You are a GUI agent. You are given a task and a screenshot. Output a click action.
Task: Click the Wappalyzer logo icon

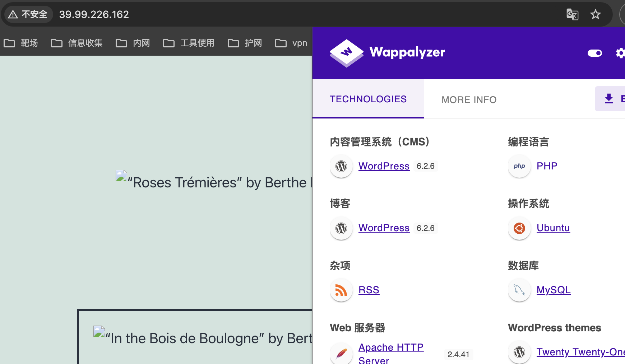(346, 53)
